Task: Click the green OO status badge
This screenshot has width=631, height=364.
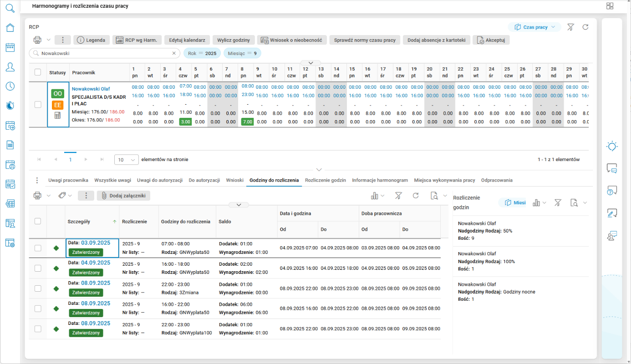Action: pyautogui.click(x=58, y=94)
